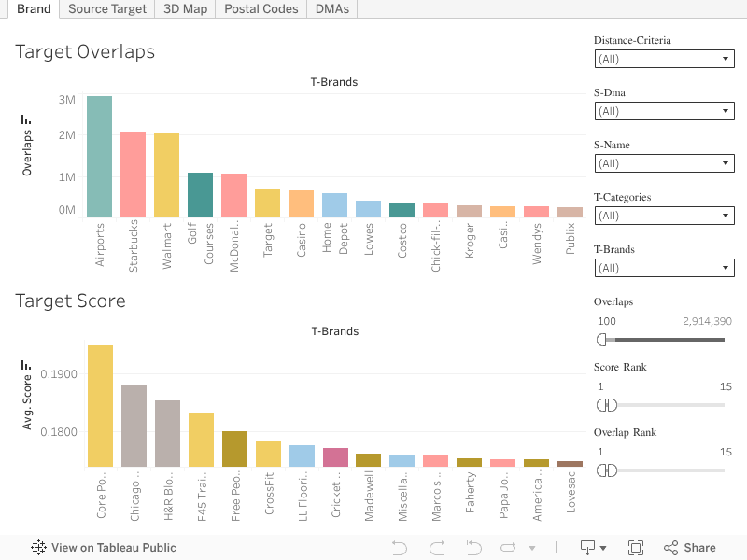Switch to the Source Target tab
747x560 pixels.
coord(107,8)
